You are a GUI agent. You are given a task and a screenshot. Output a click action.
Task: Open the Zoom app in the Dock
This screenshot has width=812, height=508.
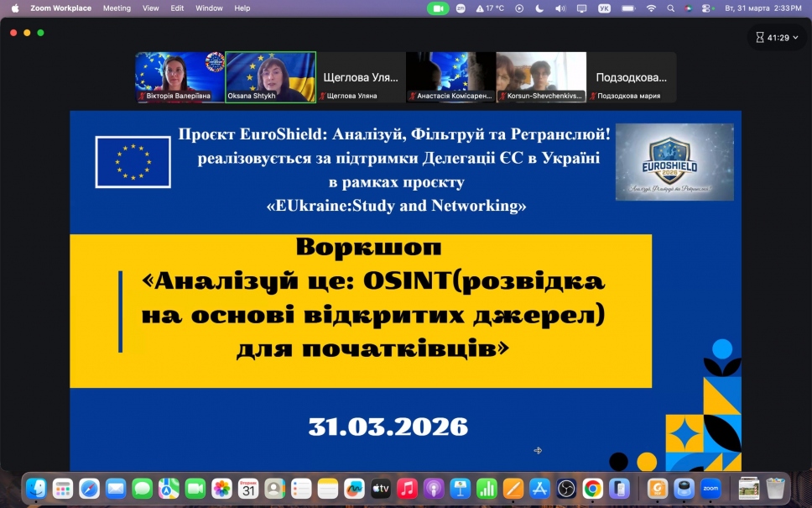710,488
